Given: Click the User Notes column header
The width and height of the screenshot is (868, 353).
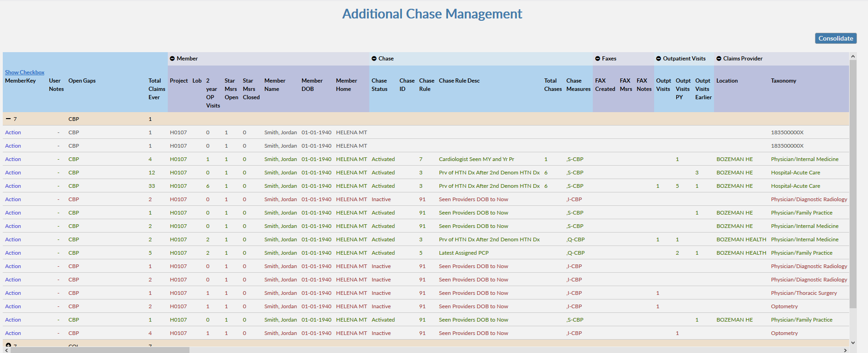Looking at the screenshot, I should pos(56,85).
